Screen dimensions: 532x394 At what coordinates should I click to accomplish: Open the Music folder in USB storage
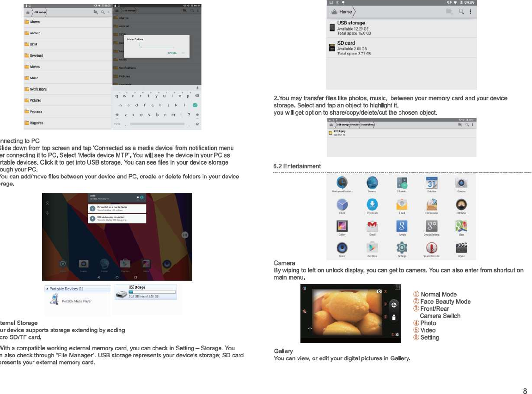(67, 78)
